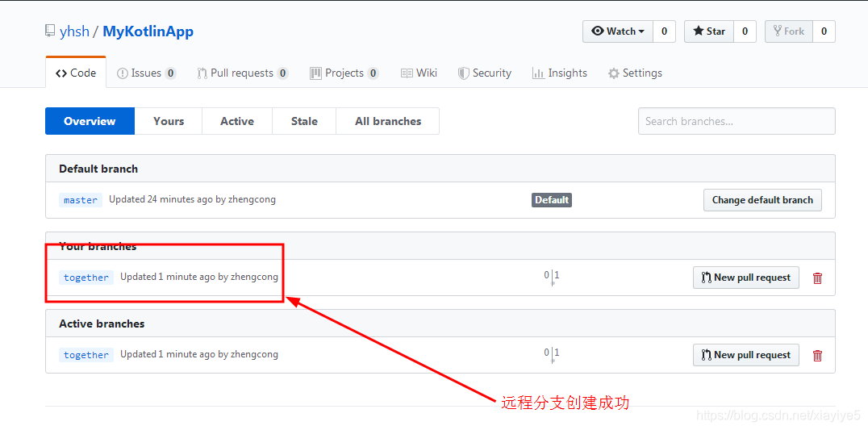Viewport: 868px width, 430px height.
Task: Click the Wiki book icon
Action: [407, 73]
